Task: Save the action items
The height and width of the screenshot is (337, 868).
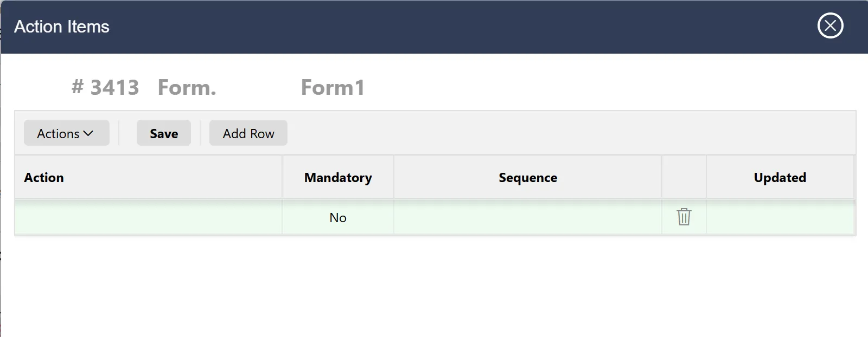Action: pos(163,133)
